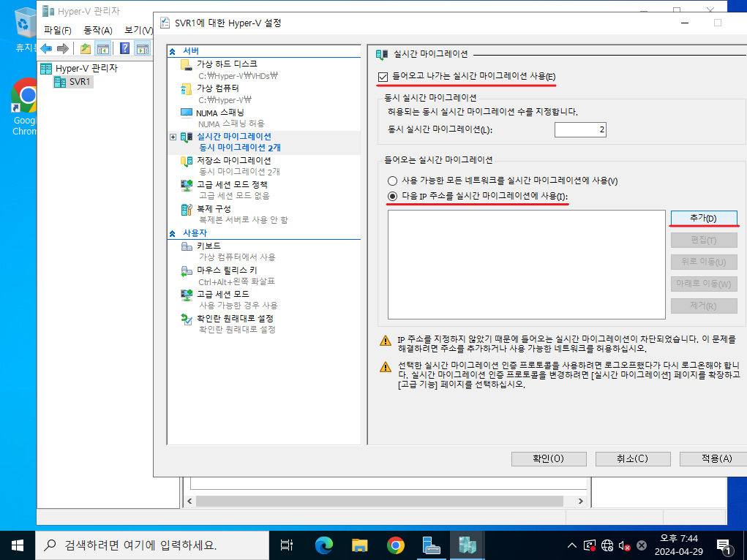Click the network globe tray icon
The image size is (747, 560).
pyautogui.click(x=607, y=545)
